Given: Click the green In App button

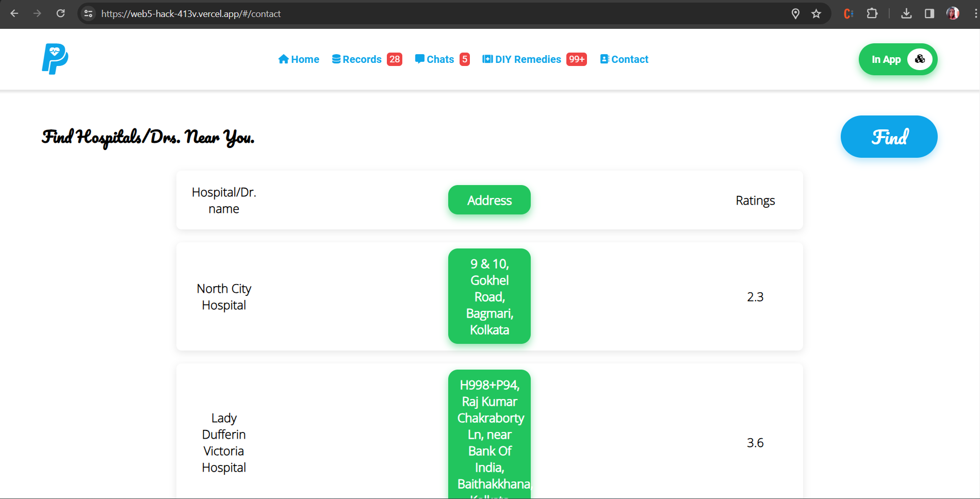Looking at the screenshot, I should pos(898,59).
